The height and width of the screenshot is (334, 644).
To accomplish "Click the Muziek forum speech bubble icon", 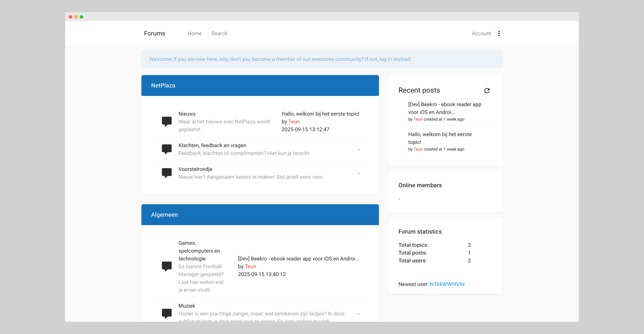I will (166, 313).
